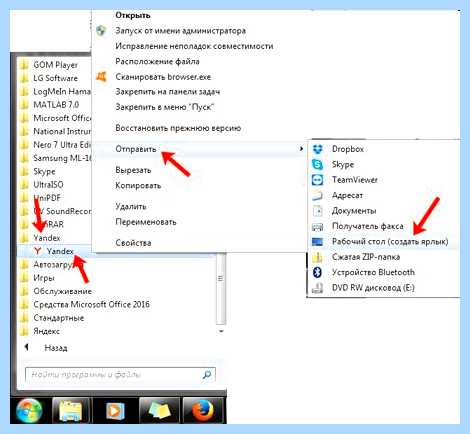470x434 pixels.
Task: Click the mail recipient Адресат icon
Action: point(317,195)
